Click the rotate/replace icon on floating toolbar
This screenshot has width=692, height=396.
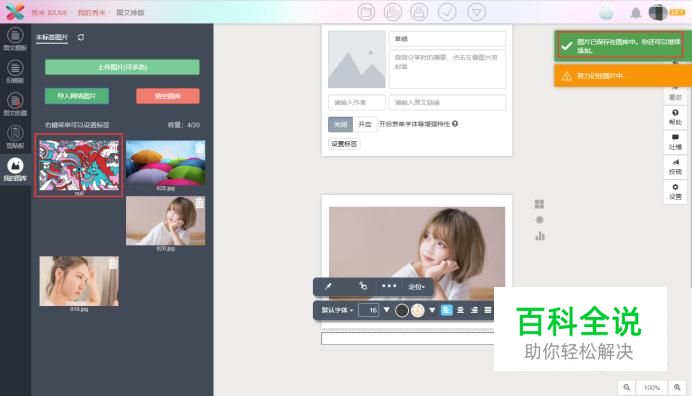coord(363,286)
